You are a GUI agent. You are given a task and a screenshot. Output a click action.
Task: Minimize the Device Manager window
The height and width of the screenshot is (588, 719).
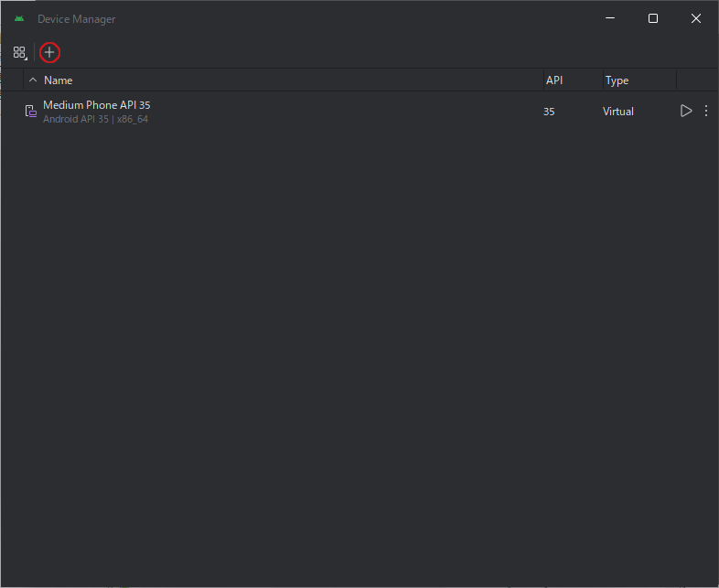point(610,18)
